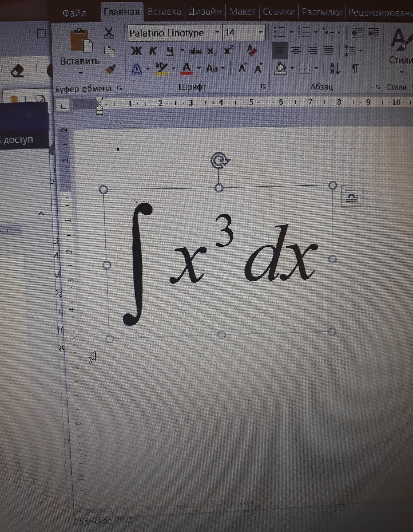The height and width of the screenshot is (532, 413).
Task: Expand the line spacing dropdown arrow
Action: 360,50
